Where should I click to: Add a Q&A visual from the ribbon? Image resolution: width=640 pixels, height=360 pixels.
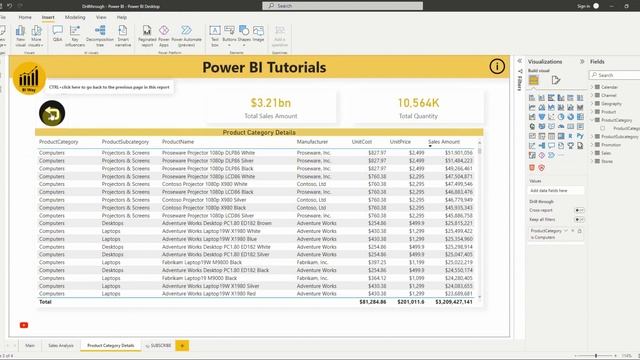pos(58,34)
